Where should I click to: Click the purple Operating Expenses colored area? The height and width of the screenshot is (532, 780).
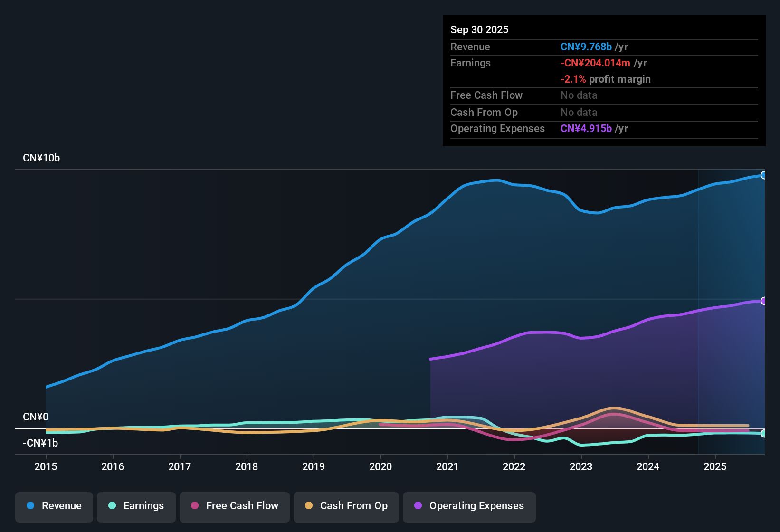tap(570, 375)
